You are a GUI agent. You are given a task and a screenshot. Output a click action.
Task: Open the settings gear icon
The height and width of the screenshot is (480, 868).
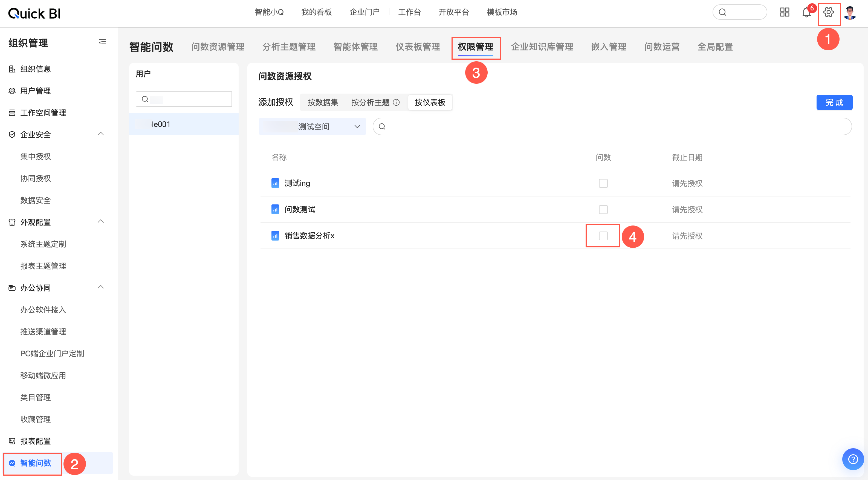click(x=828, y=13)
